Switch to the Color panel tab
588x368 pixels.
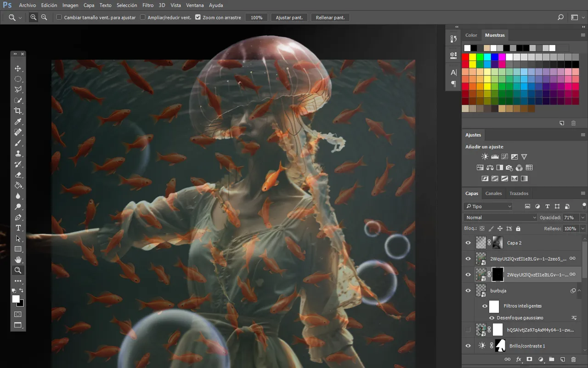point(471,35)
